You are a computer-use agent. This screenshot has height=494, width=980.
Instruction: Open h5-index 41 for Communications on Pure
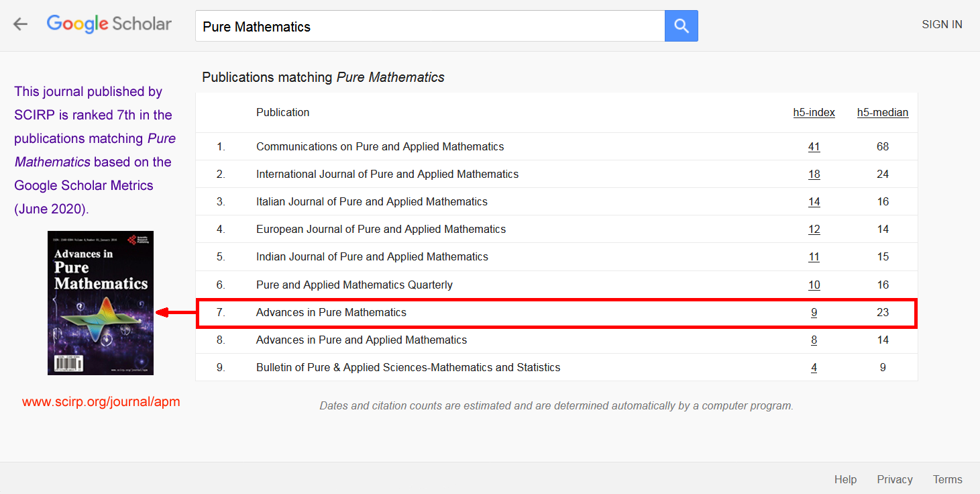[x=814, y=147]
